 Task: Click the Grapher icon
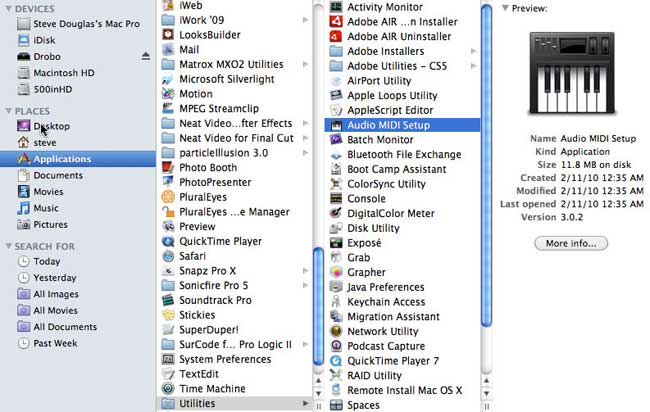click(x=336, y=272)
